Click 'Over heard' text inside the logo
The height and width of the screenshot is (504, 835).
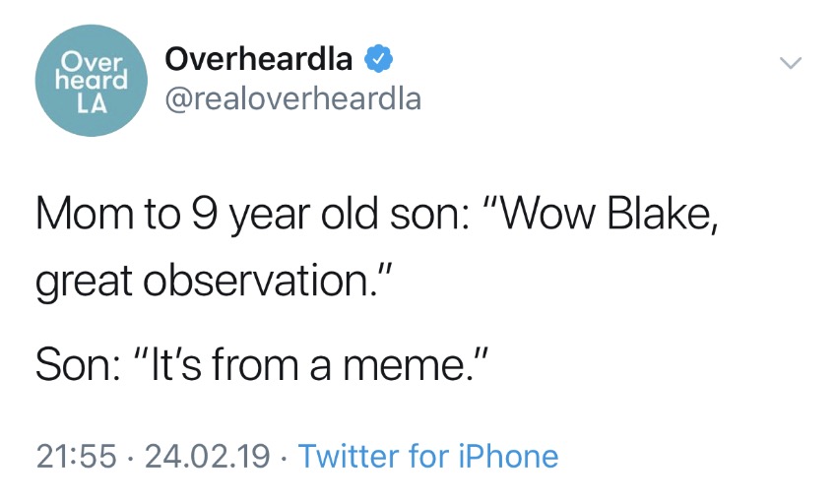[x=92, y=73]
